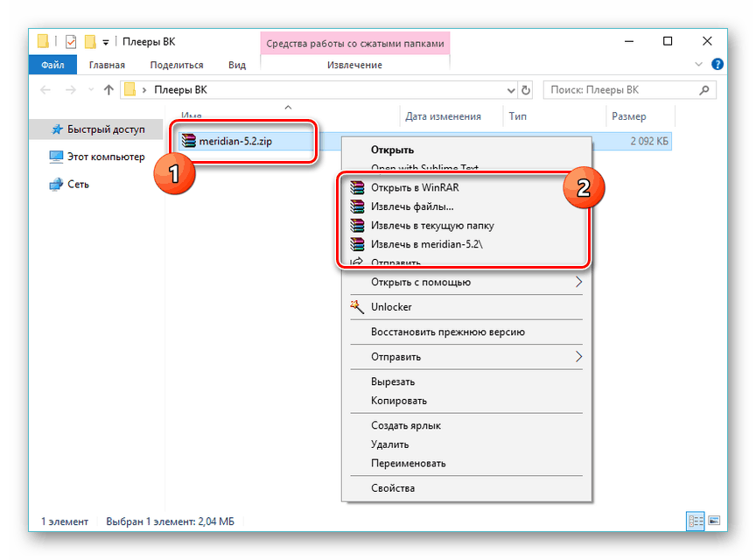Image resolution: width=756 pixels, height=560 pixels.
Task: Click the Плееры ВК breadcrumb in address bar
Action: tap(180, 90)
